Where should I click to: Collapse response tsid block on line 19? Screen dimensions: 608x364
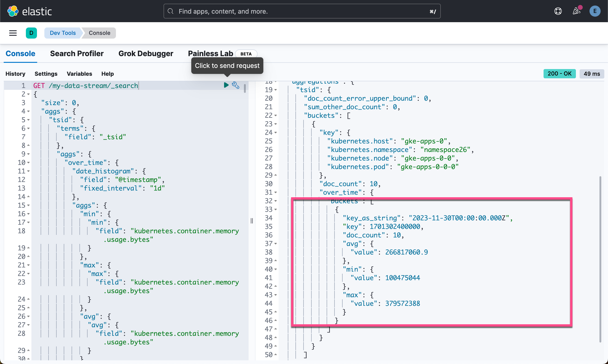[x=276, y=90]
